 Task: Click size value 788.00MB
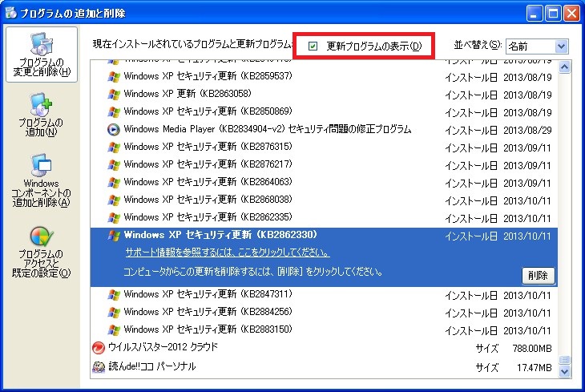point(531,349)
